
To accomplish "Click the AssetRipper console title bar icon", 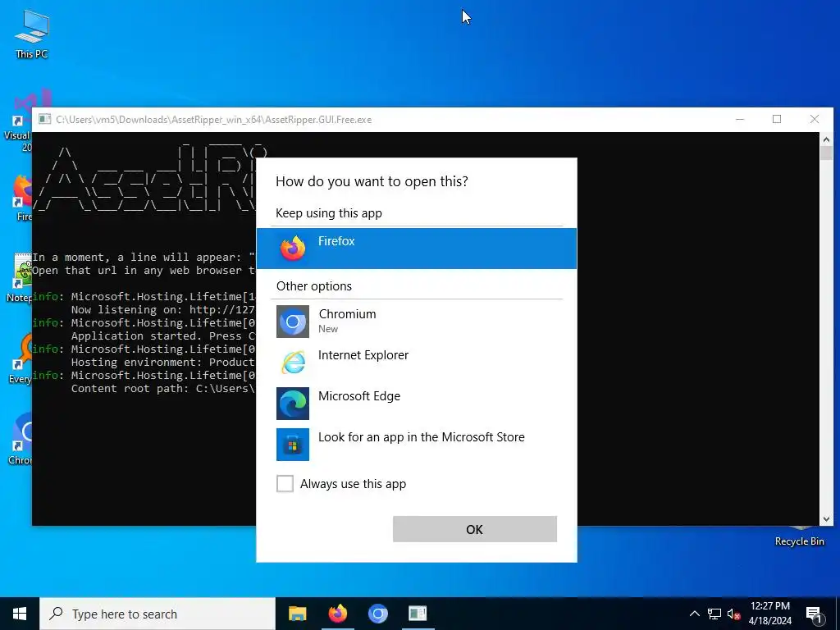I will coord(45,119).
